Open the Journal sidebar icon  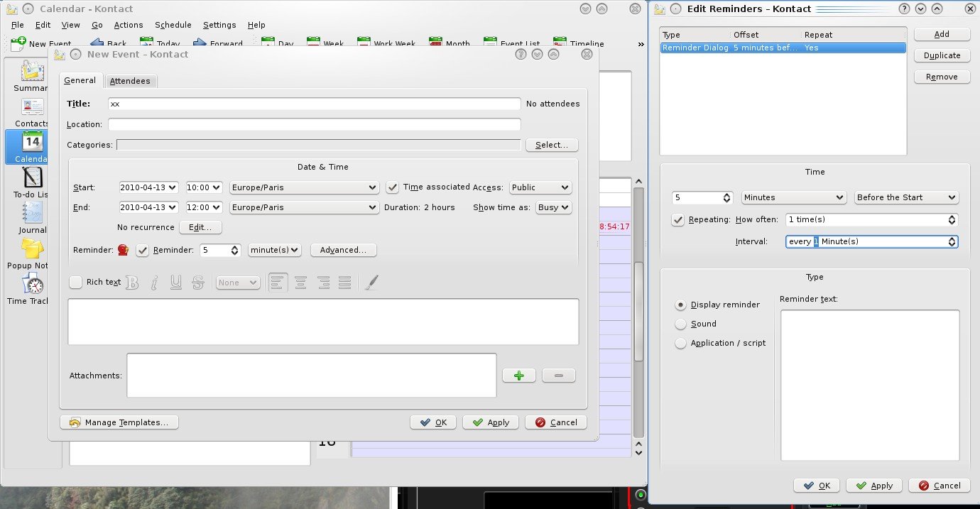pos(33,214)
